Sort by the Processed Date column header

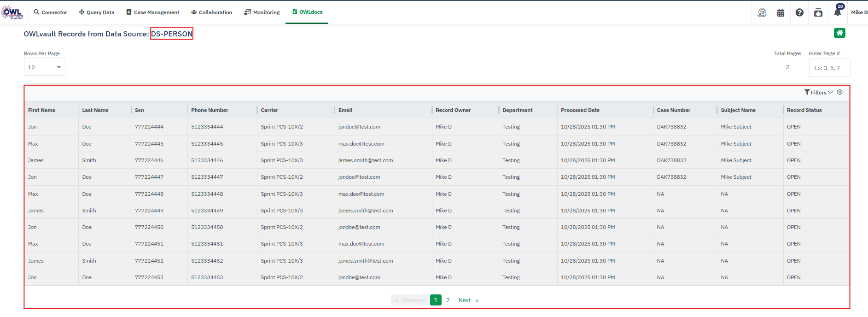(x=580, y=110)
